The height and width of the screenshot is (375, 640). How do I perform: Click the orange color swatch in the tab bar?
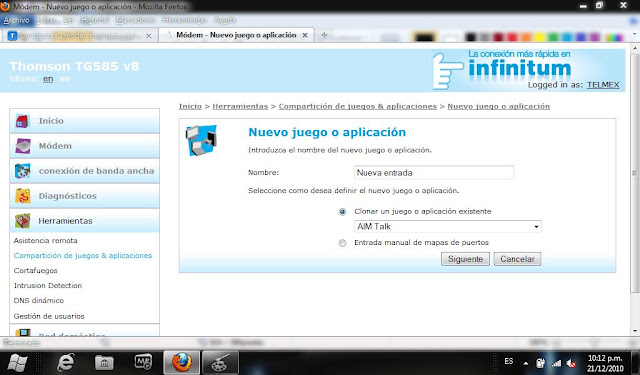[x=526, y=37]
